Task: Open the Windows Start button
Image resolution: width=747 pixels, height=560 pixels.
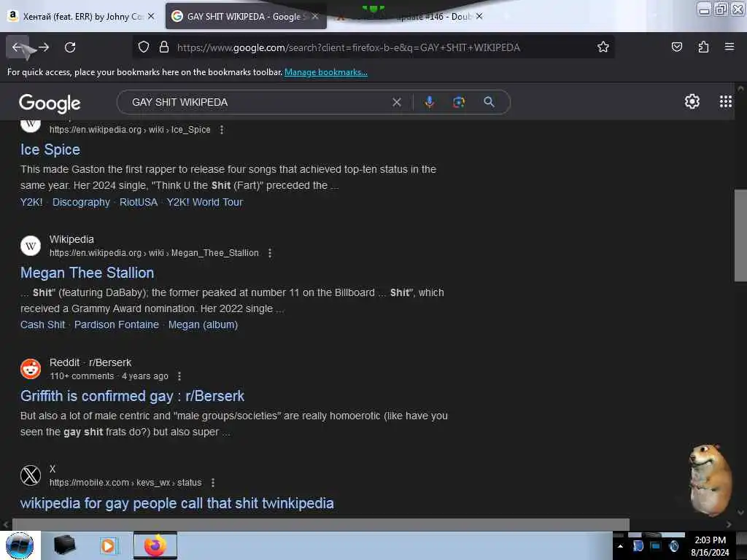Action: click(20, 545)
